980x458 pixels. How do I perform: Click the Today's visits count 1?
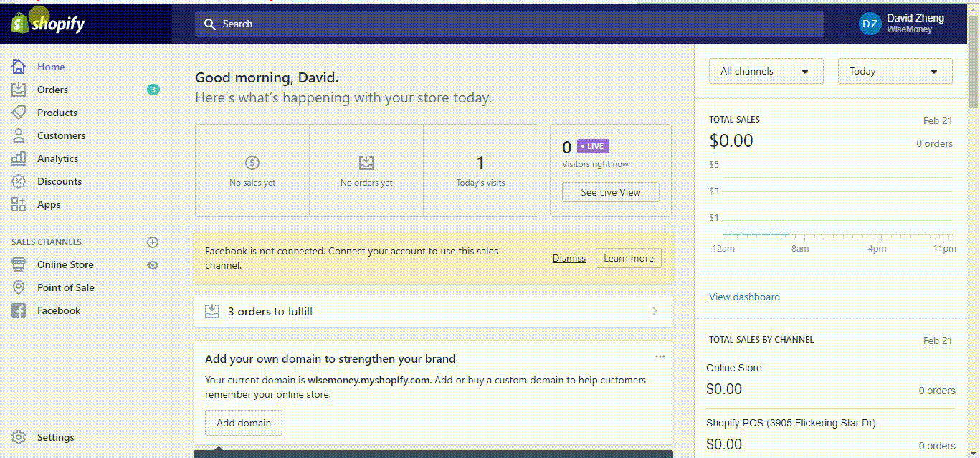[480, 163]
